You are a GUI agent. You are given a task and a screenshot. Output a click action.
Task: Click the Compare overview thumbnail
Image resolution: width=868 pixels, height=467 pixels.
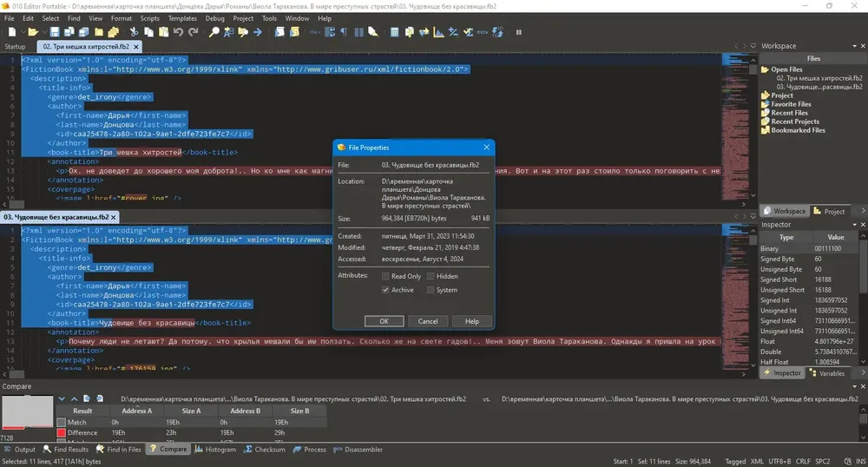point(27,411)
